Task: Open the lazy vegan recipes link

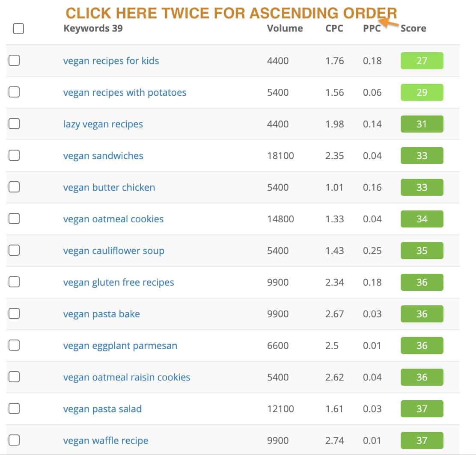Action: click(x=103, y=124)
